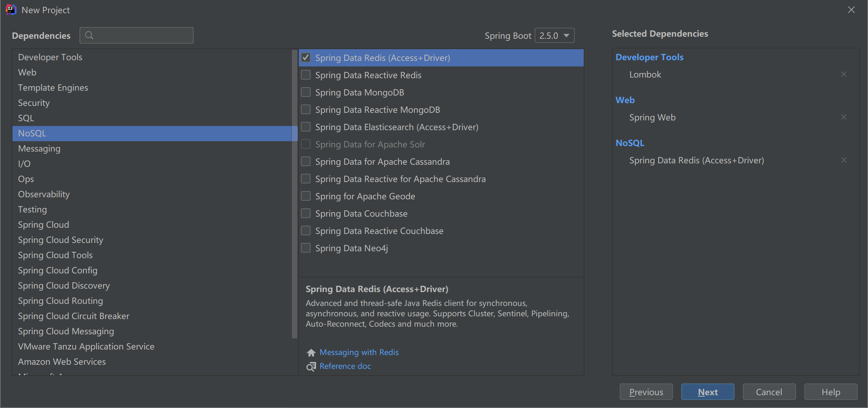The image size is (868, 408).
Task: Click the disabled Spring Data for Apache Solr checkbox
Action: [x=306, y=144]
